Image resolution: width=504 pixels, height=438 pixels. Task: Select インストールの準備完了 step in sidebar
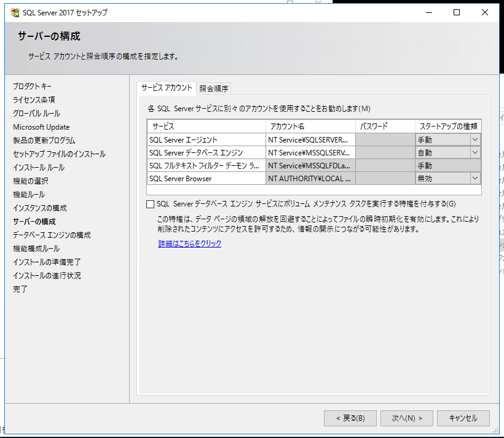point(47,262)
